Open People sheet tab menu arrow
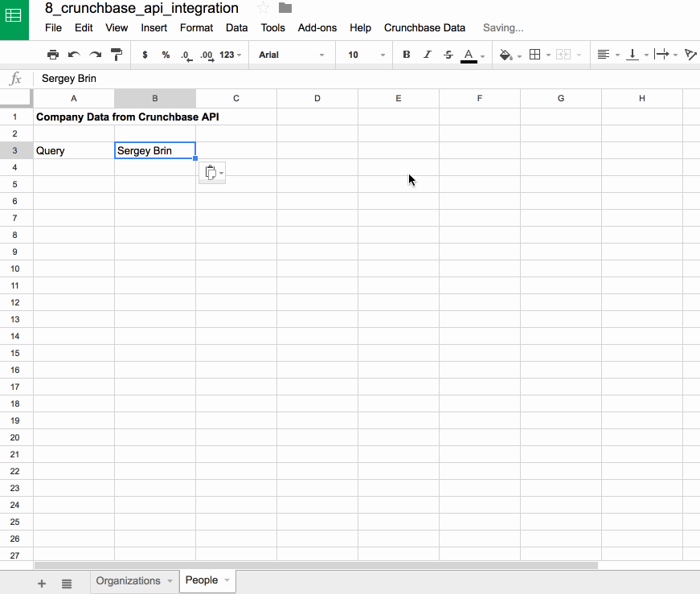 coord(227,580)
